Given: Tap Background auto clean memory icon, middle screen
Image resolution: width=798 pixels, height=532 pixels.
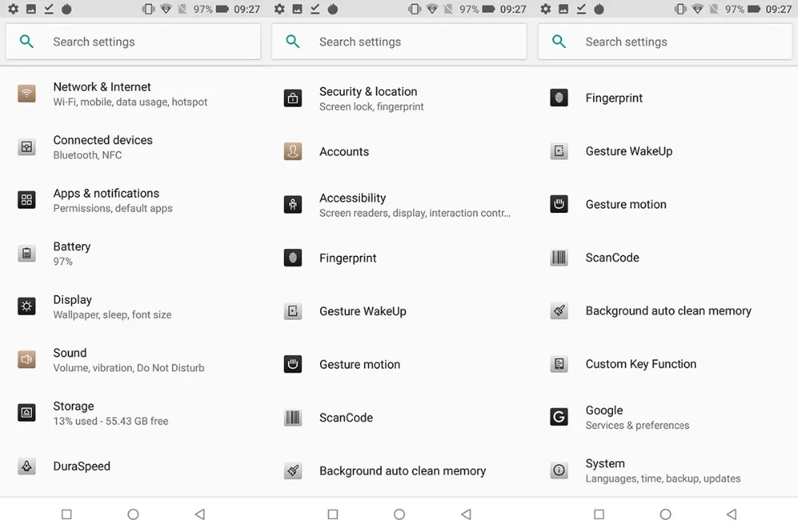Looking at the screenshot, I should [293, 471].
